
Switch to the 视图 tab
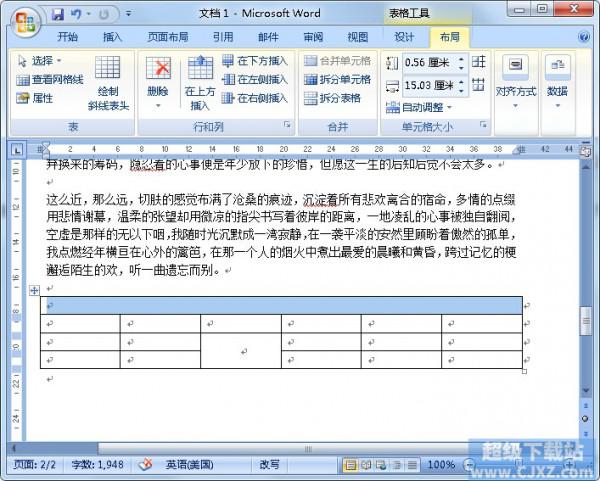click(x=358, y=37)
